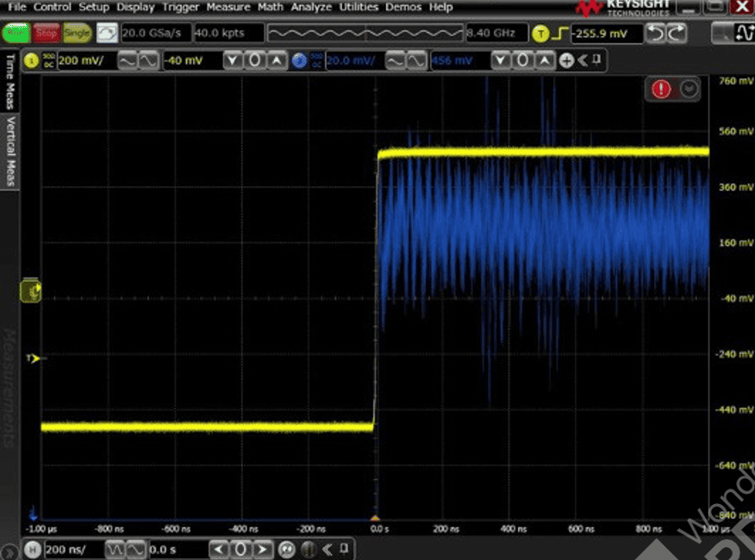Expand the alert notification dropdown chevron

coord(688,89)
